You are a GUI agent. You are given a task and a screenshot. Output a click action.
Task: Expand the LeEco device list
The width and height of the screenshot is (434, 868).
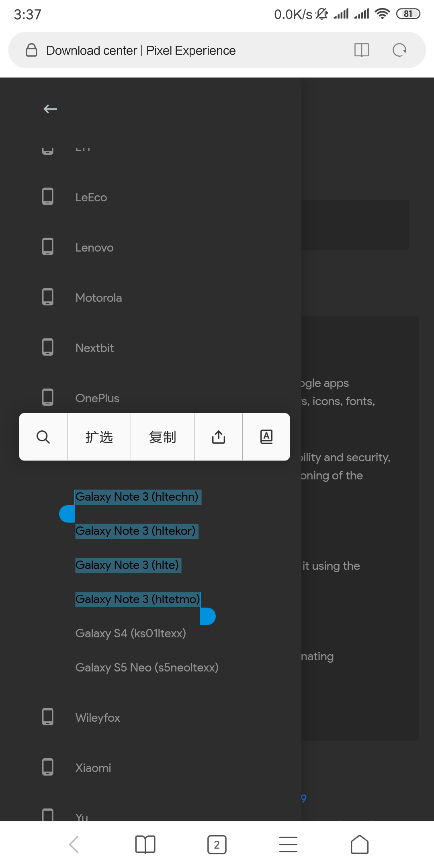click(x=91, y=197)
